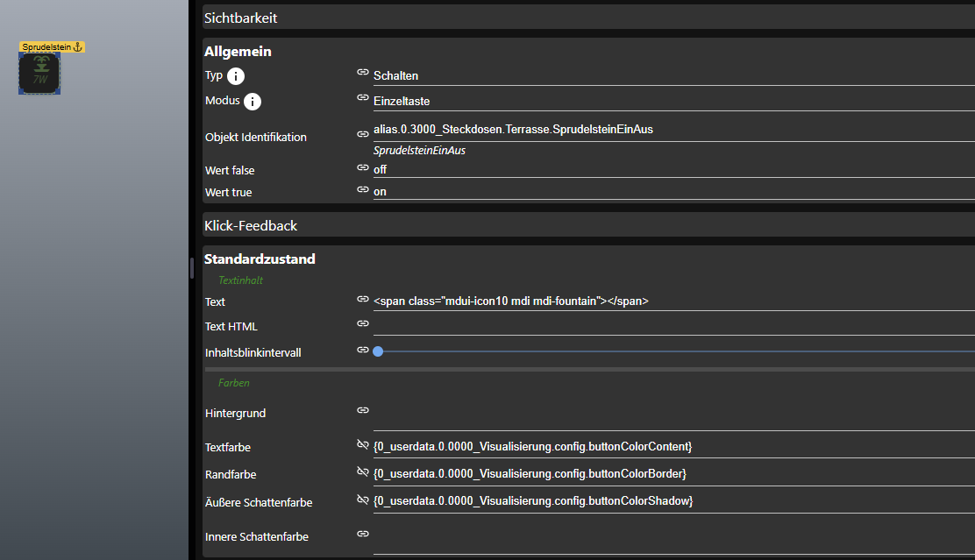Toggle the unlinked icon beside Äußere Schattenfarbe
This screenshot has height=560, width=975.
coord(363,500)
